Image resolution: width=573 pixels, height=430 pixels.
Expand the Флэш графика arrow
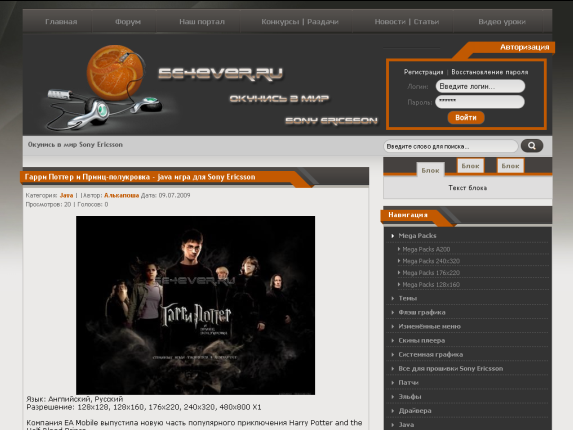[392, 312]
